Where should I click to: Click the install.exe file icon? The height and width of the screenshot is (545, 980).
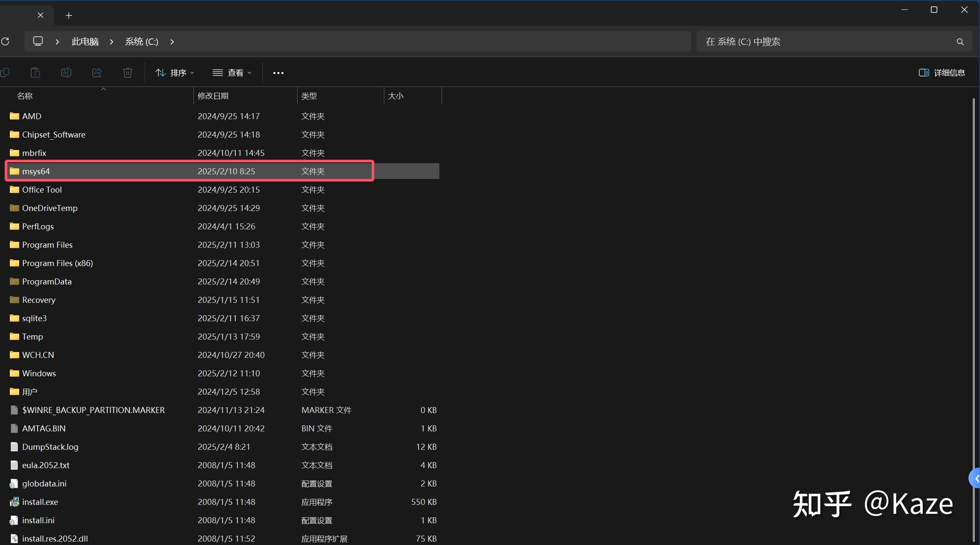[15, 502]
